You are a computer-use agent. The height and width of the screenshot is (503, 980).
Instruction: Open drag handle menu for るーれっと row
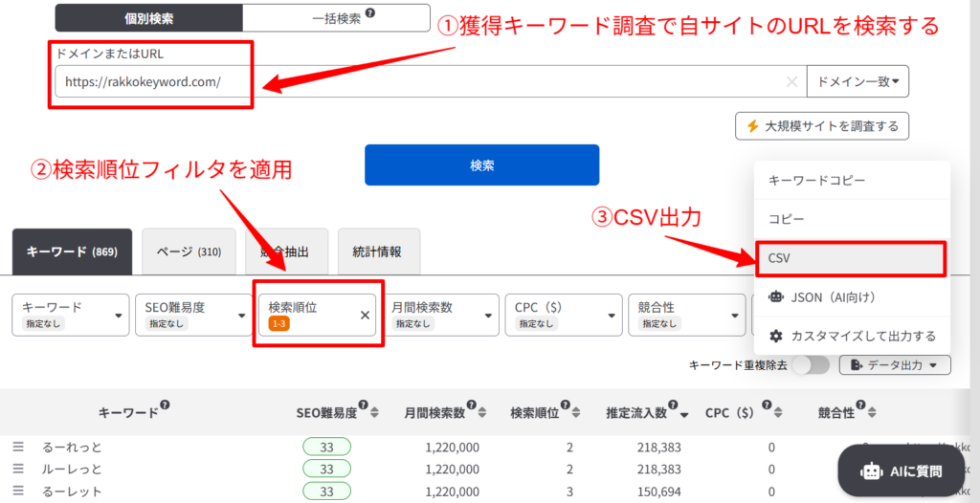[17, 447]
